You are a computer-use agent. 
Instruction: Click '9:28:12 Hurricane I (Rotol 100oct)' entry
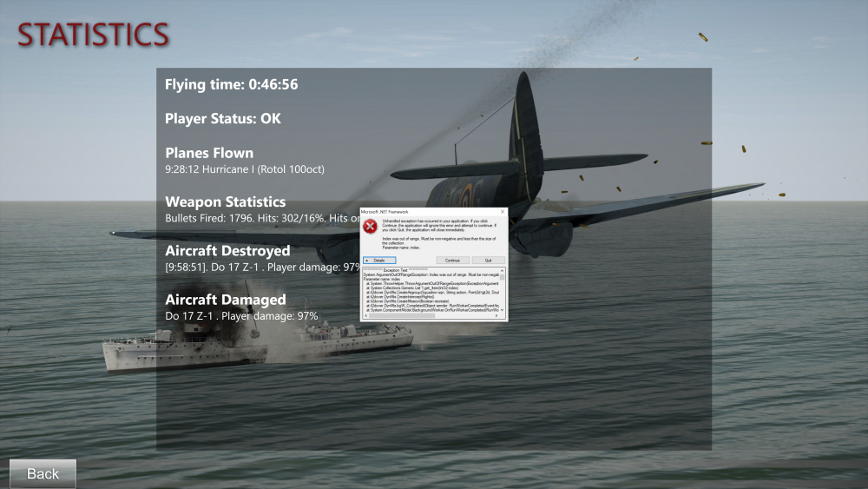(x=245, y=169)
